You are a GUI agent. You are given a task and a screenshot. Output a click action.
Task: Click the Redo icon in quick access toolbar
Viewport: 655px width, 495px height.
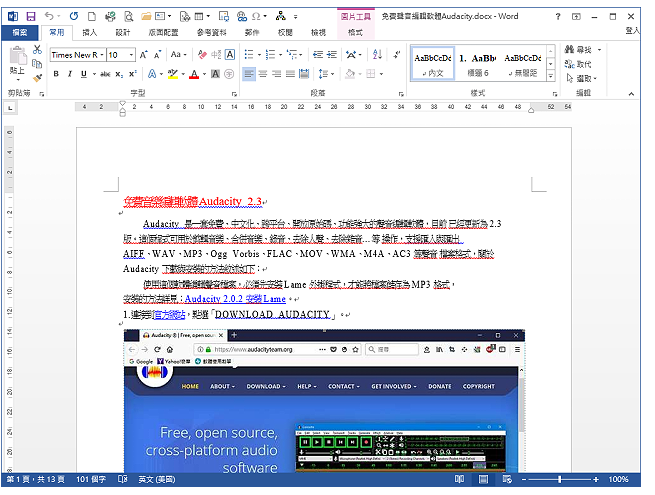(x=74, y=16)
